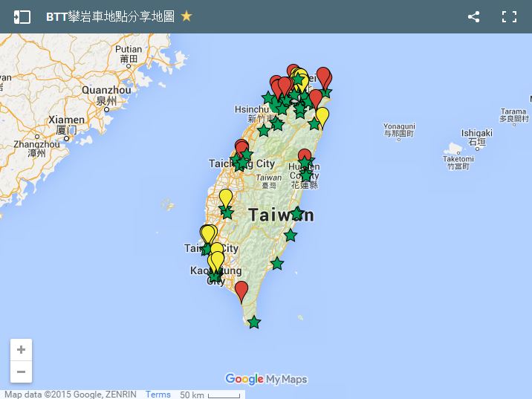Viewport: 532px width, 399px height.
Task: Star this BTT map as favorite
Action: pos(186,16)
